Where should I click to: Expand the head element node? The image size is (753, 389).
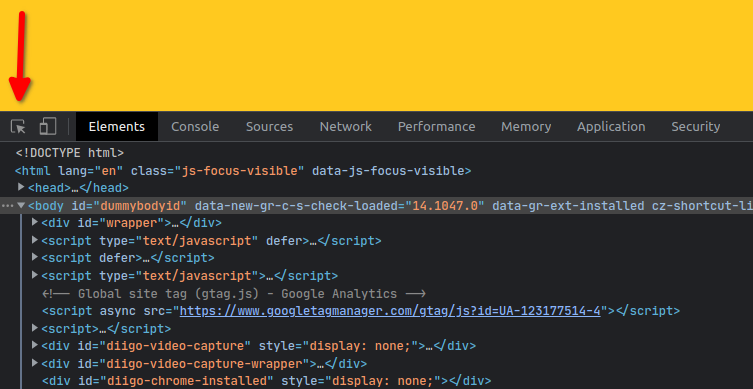point(21,187)
